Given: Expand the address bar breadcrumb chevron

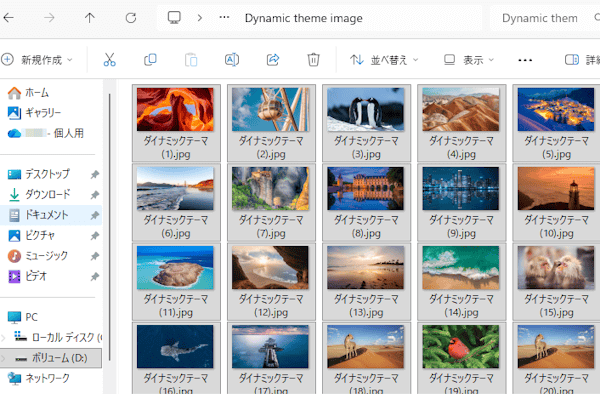Looking at the screenshot, I should pos(200,18).
